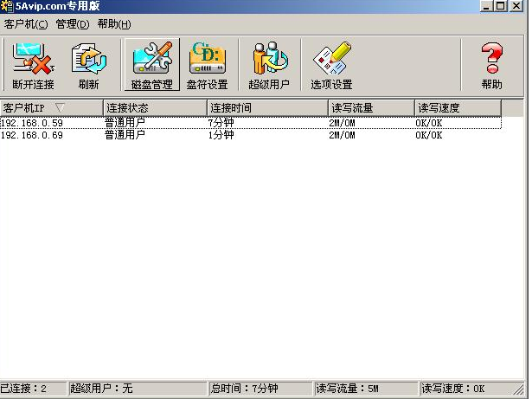This screenshot has height=399, width=532.
Task: Select client row 192.168.0.69
Action: [250, 135]
